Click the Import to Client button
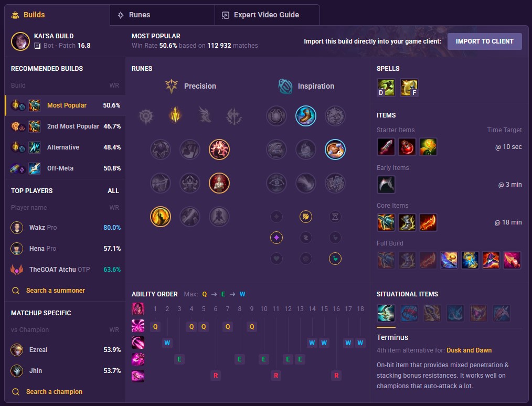The height and width of the screenshot is (406, 532). pyautogui.click(x=484, y=41)
